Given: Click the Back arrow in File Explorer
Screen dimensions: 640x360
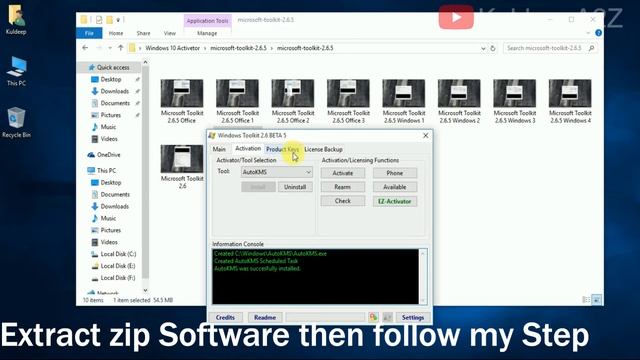Looking at the screenshot, I should [x=85, y=48].
